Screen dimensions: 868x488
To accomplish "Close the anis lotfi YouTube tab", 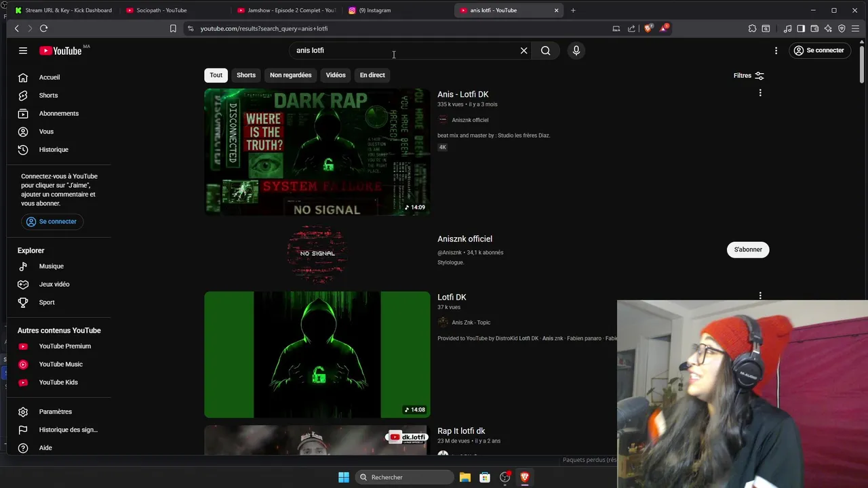I will (x=557, y=10).
